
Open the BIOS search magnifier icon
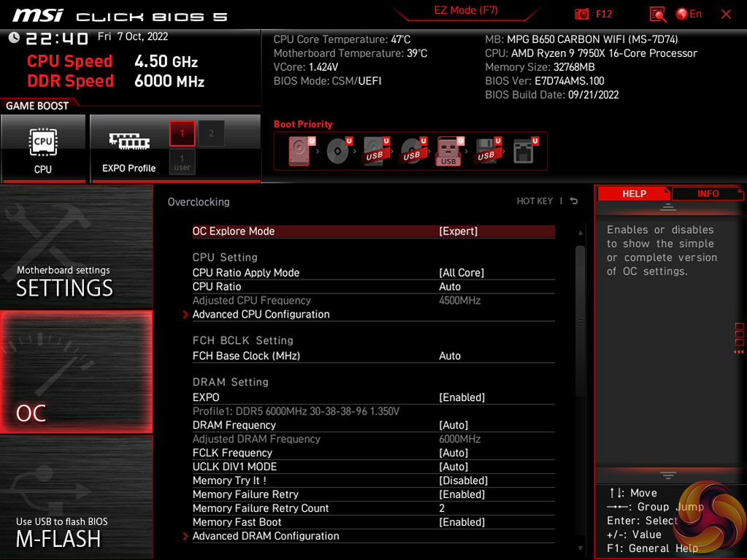(657, 14)
